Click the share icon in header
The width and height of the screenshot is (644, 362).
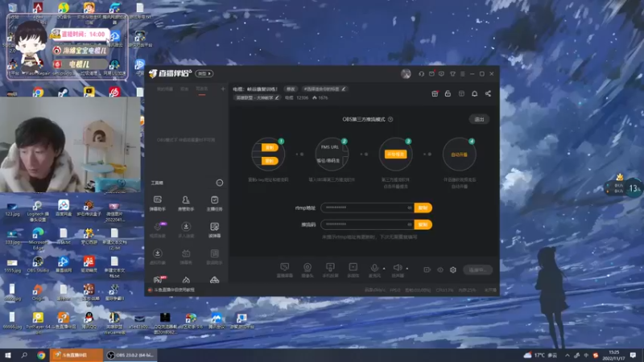coord(488,93)
